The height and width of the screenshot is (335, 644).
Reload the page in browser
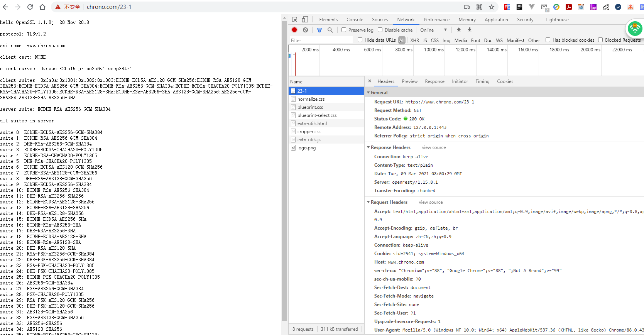[x=30, y=7]
